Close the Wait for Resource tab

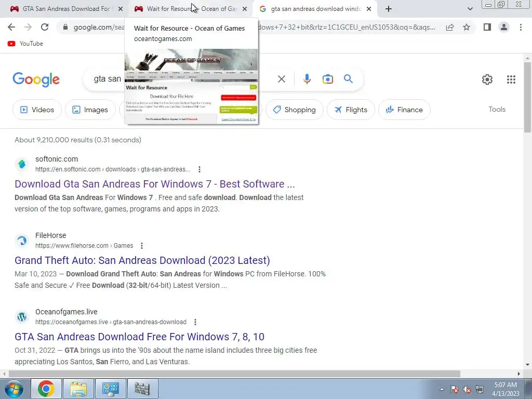[x=245, y=9]
